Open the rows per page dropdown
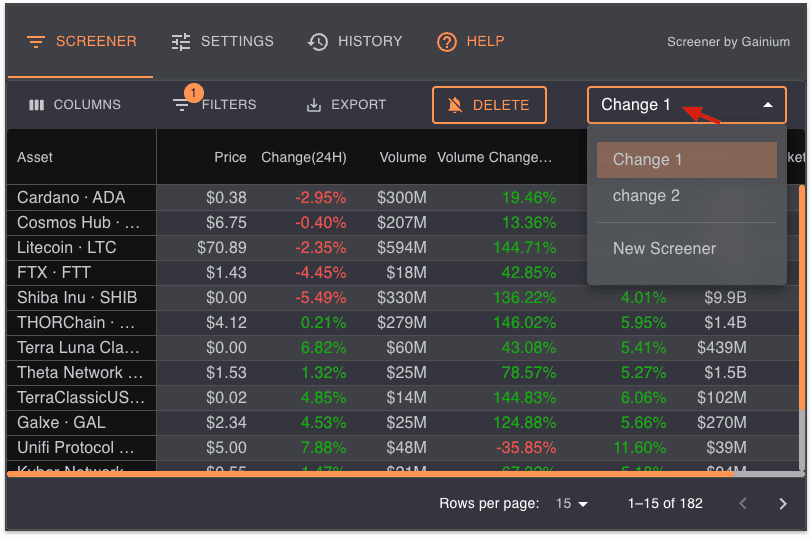 pyautogui.click(x=572, y=504)
